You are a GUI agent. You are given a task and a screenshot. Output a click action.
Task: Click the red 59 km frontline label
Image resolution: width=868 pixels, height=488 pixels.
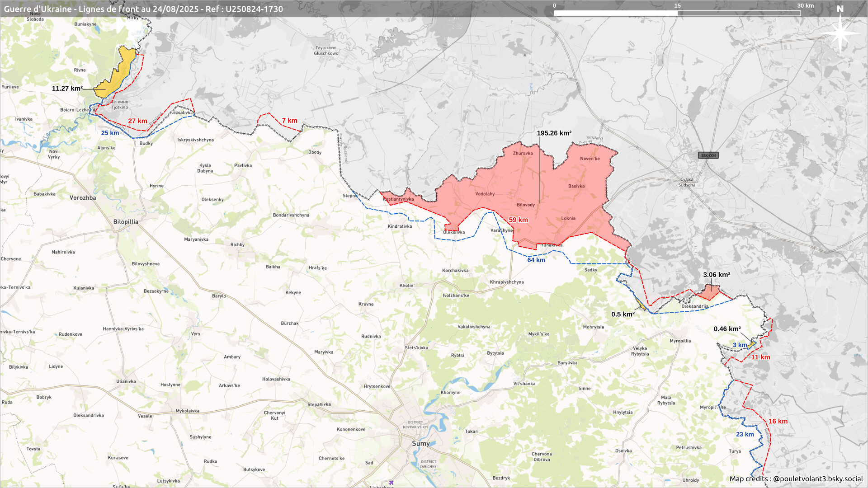pos(518,220)
